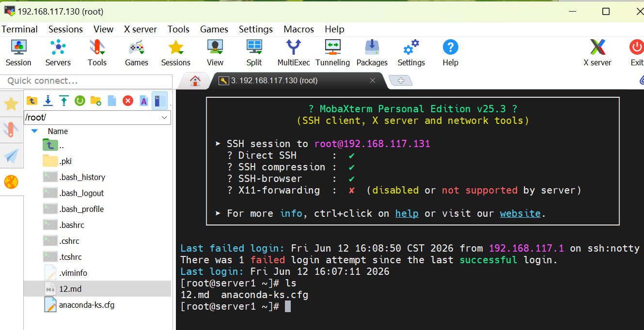The height and width of the screenshot is (330, 644).
Task: Click the website link in banner
Action: [520, 213]
